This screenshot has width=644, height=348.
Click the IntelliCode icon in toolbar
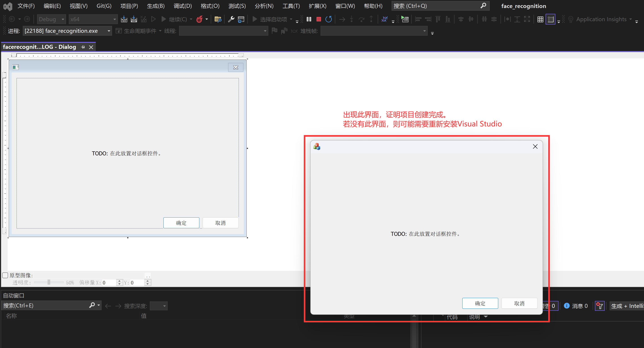pos(384,19)
